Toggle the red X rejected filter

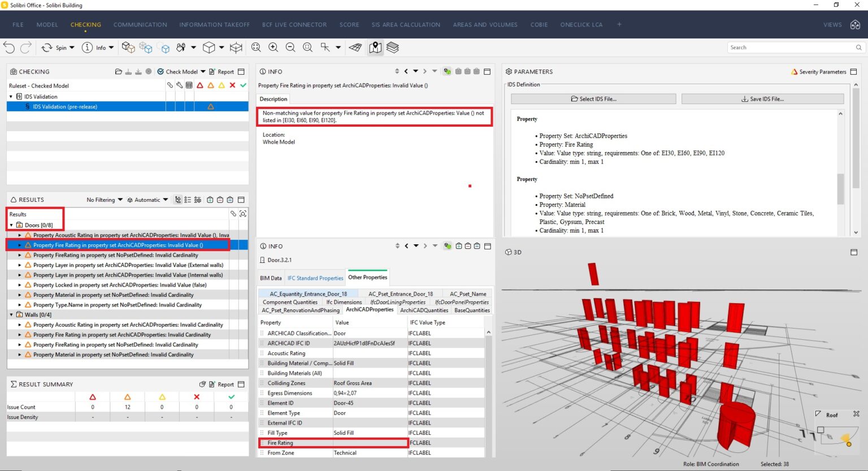[x=232, y=85]
